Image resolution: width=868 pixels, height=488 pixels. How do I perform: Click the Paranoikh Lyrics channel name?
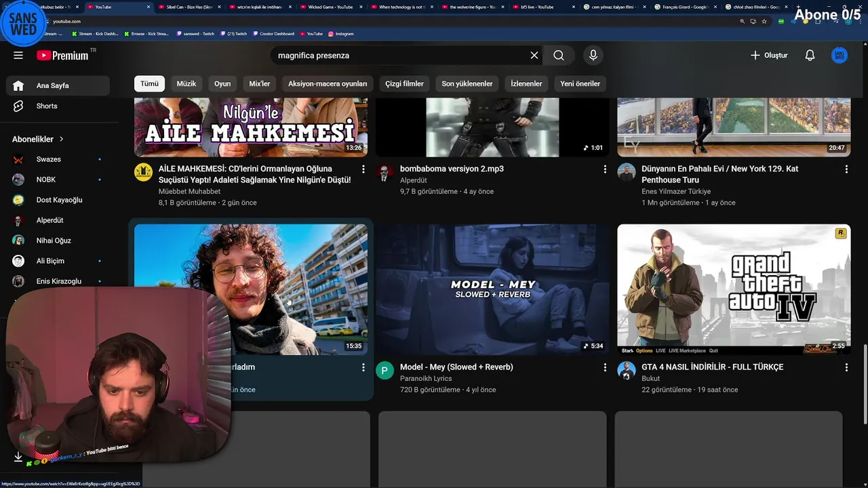pyautogui.click(x=426, y=378)
